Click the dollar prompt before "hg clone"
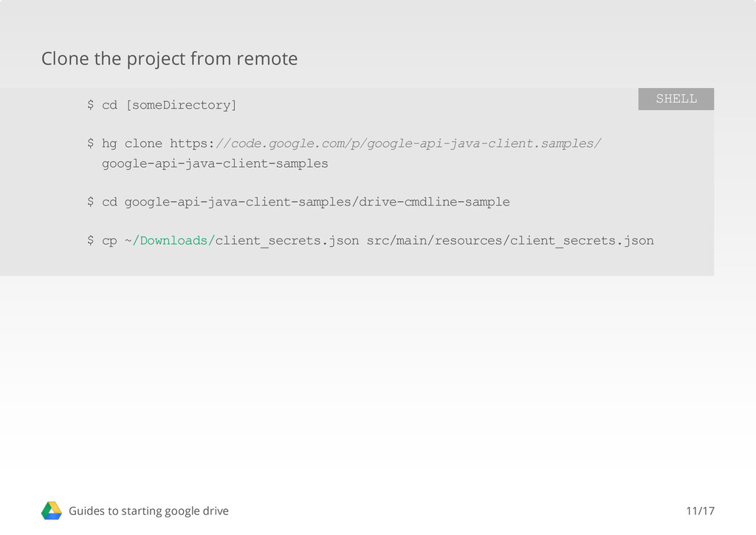Viewport: 756px width, 535px height. 90,143
